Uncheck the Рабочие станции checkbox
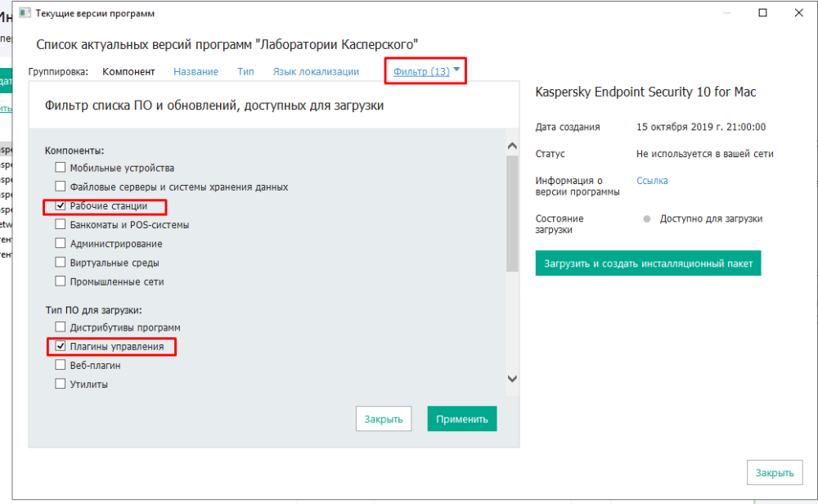This screenshot has height=504, width=818. tap(61, 205)
